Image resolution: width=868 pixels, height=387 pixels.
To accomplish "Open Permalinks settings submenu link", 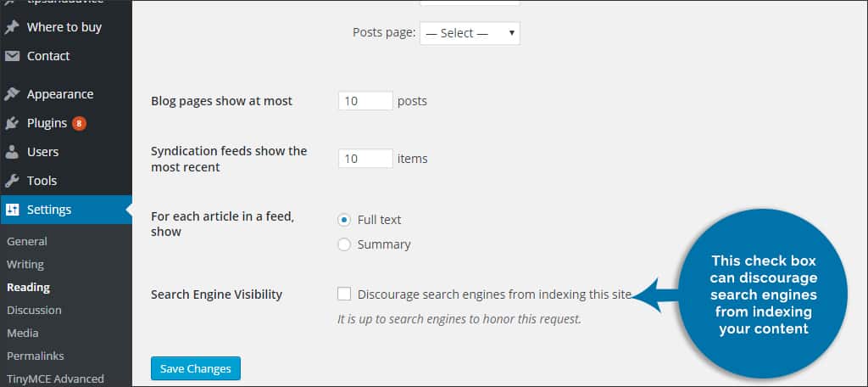I will point(36,356).
